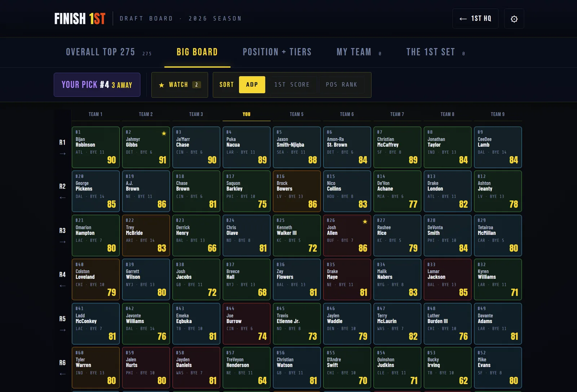Open The 1ST Set tab
The width and height of the screenshot is (577, 392).
(x=436, y=52)
